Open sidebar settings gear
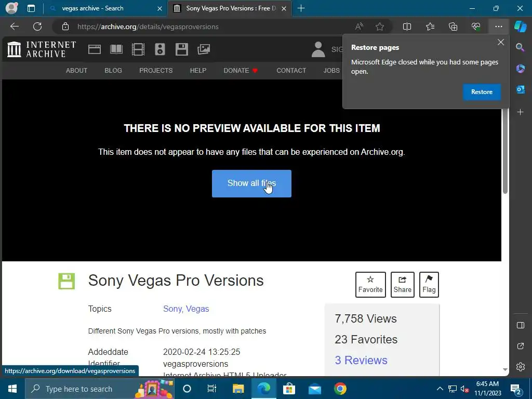The height and width of the screenshot is (399, 532). tap(521, 367)
